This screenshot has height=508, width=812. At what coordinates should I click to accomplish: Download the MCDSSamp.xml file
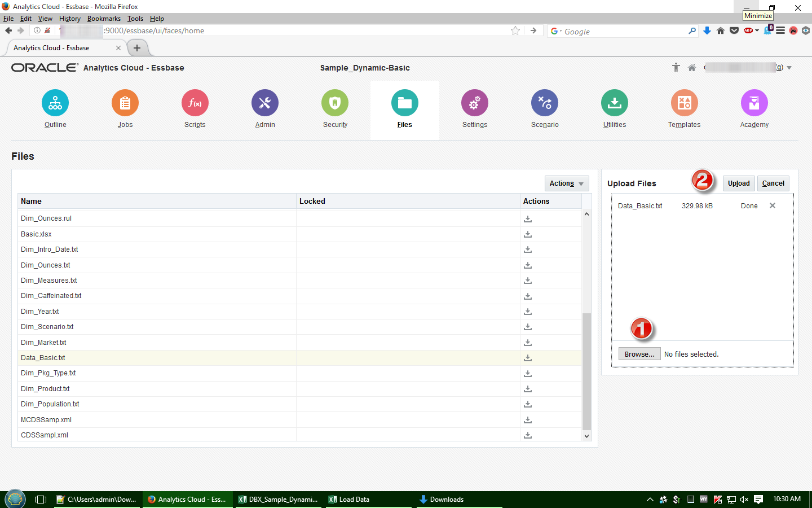(528, 420)
